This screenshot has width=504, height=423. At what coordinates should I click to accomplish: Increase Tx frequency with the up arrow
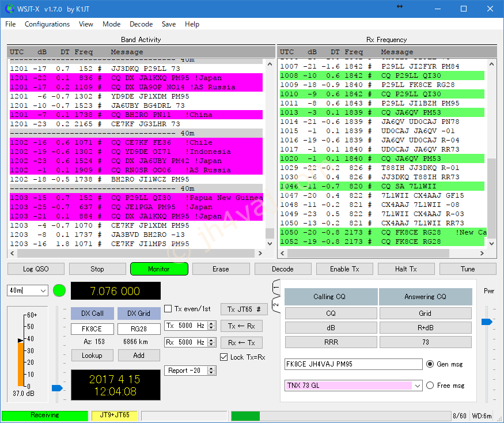(211, 324)
